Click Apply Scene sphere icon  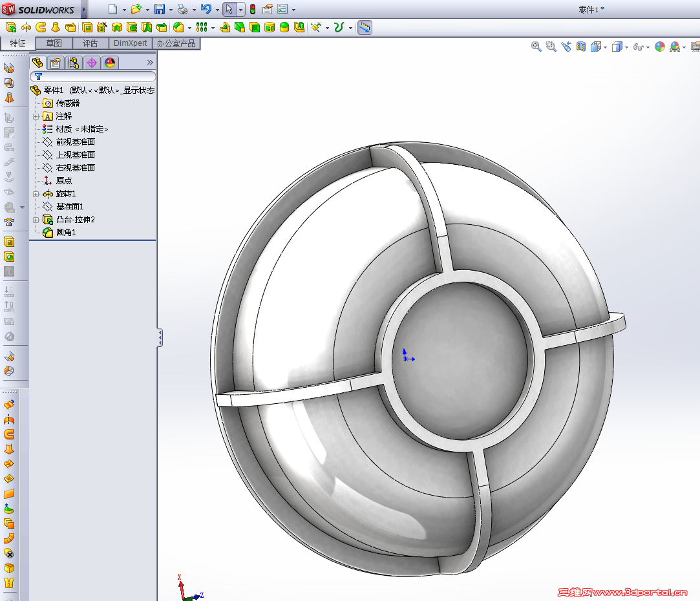(x=675, y=47)
